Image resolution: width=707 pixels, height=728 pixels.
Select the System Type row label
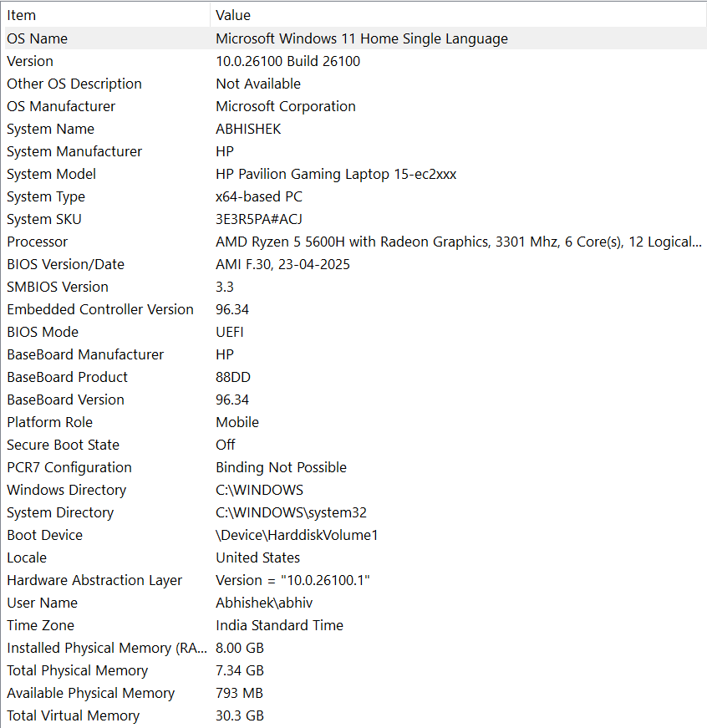point(46,196)
